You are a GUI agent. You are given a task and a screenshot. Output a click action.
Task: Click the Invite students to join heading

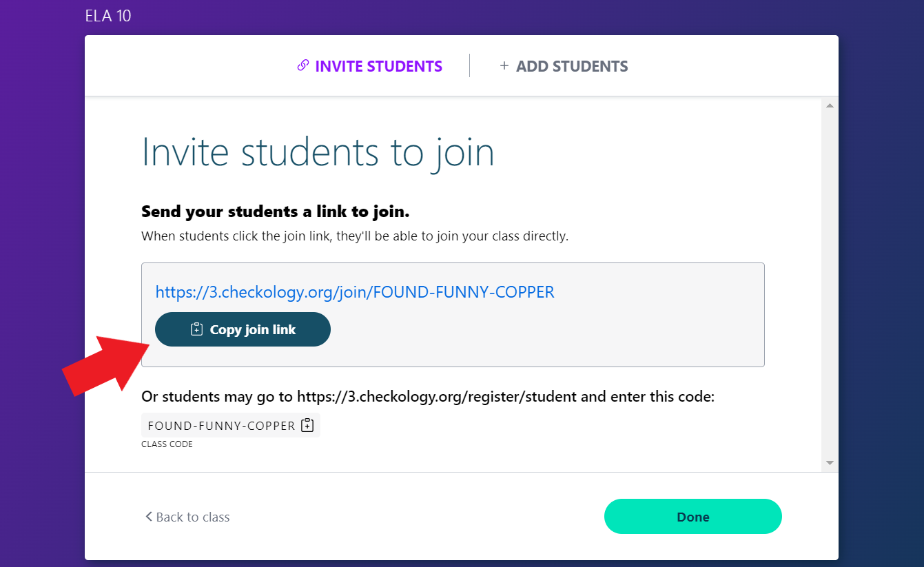tap(318, 152)
